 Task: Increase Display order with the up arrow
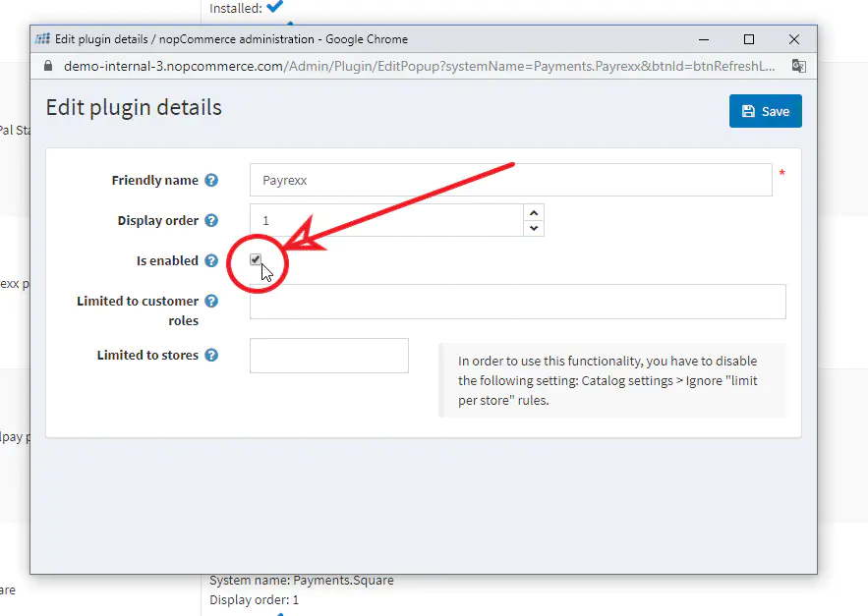[x=533, y=212]
